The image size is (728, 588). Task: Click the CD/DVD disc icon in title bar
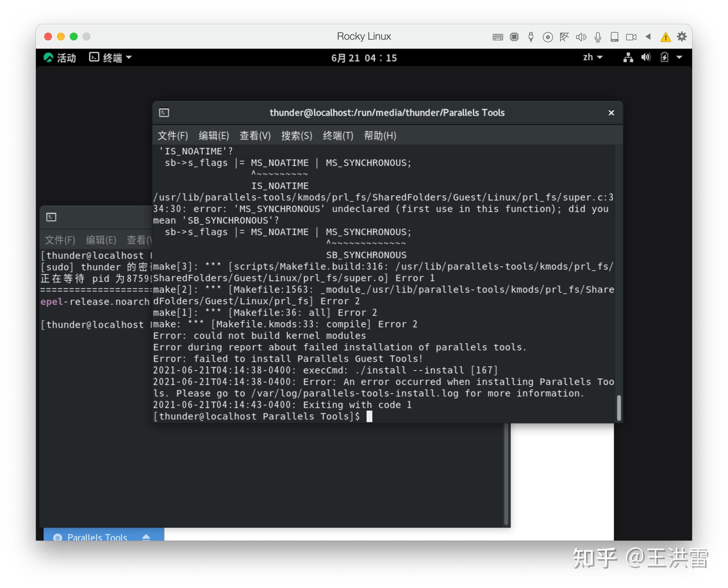pos(548,37)
